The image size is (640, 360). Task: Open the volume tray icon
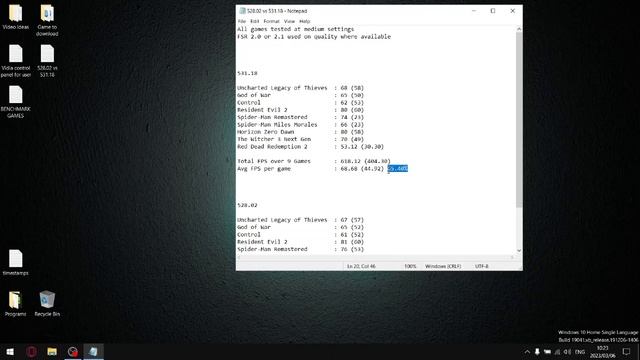tap(567, 352)
